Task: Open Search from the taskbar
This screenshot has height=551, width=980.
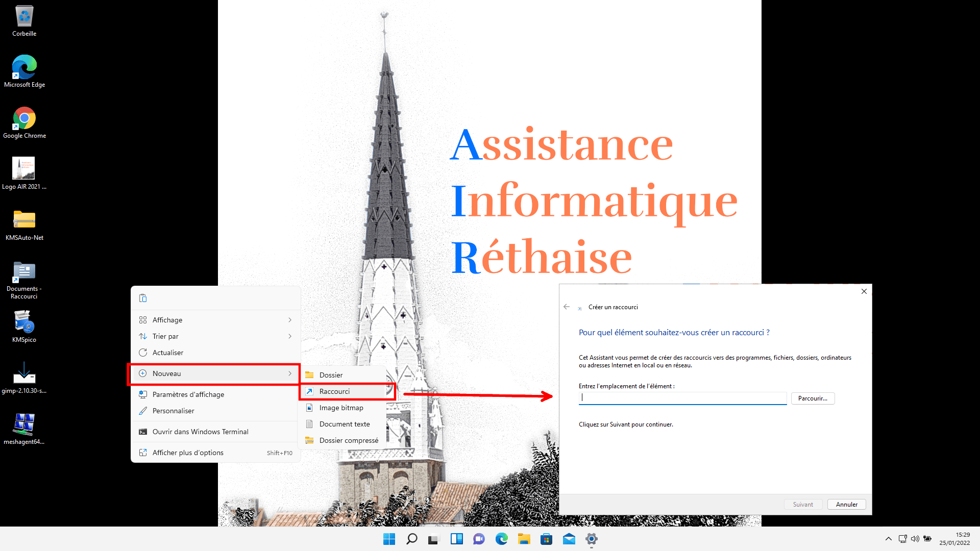Action: click(411, 539)
